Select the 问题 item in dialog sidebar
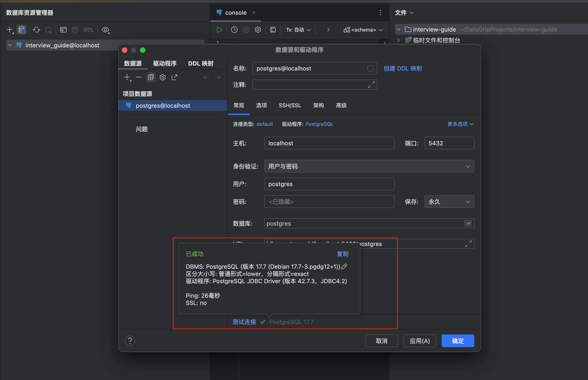588x380 pixels. (x=142, y=129)
